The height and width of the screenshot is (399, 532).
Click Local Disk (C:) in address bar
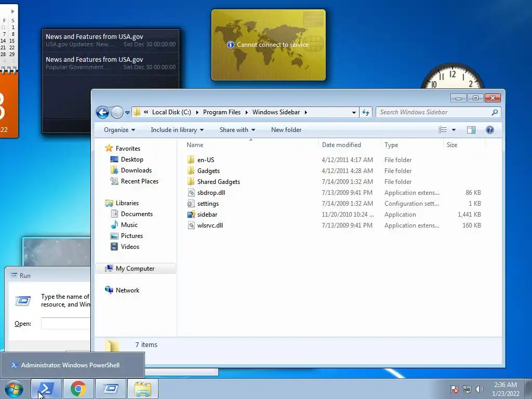coord(171,112)
